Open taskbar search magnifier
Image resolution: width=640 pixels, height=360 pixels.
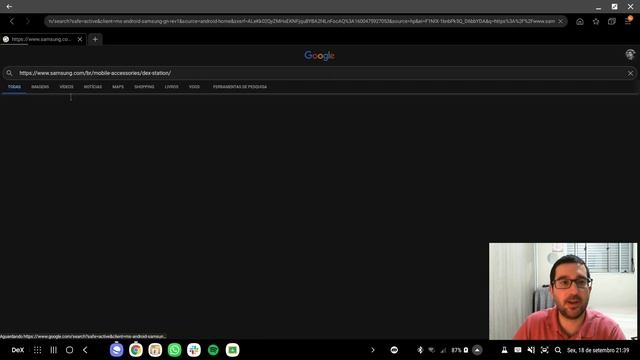558,350
